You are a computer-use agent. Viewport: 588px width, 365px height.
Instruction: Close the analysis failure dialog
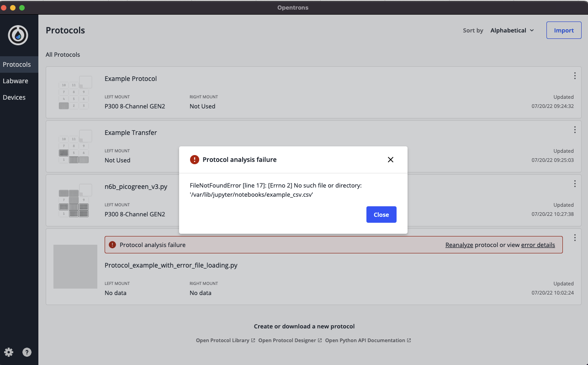click(x=381, y=214)
